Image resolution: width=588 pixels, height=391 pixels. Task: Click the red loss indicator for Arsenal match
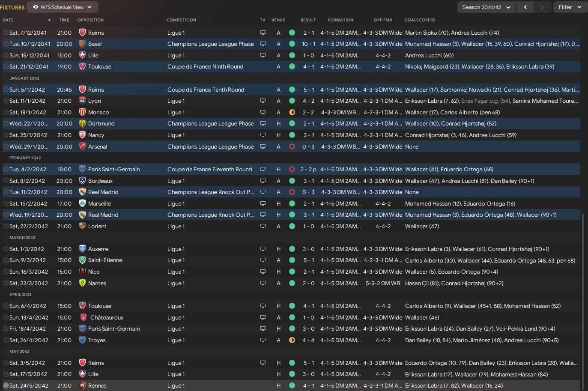click(x=292, y=146)
